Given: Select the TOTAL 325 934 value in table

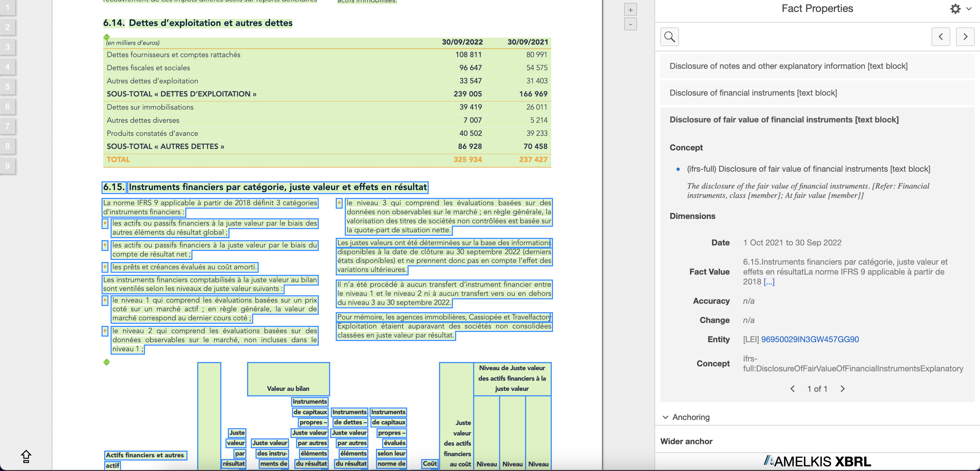Looking at the screenshot, I should pos(467,160).
